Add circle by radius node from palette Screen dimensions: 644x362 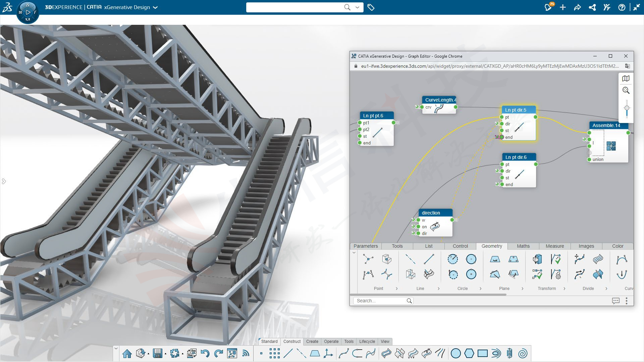click(x=452, y=259)
